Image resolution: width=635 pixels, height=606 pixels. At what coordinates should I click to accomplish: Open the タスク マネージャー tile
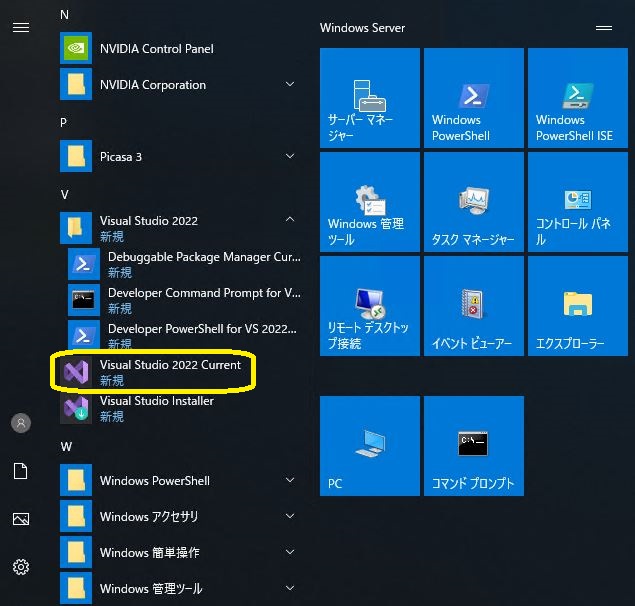coord(474,202)
